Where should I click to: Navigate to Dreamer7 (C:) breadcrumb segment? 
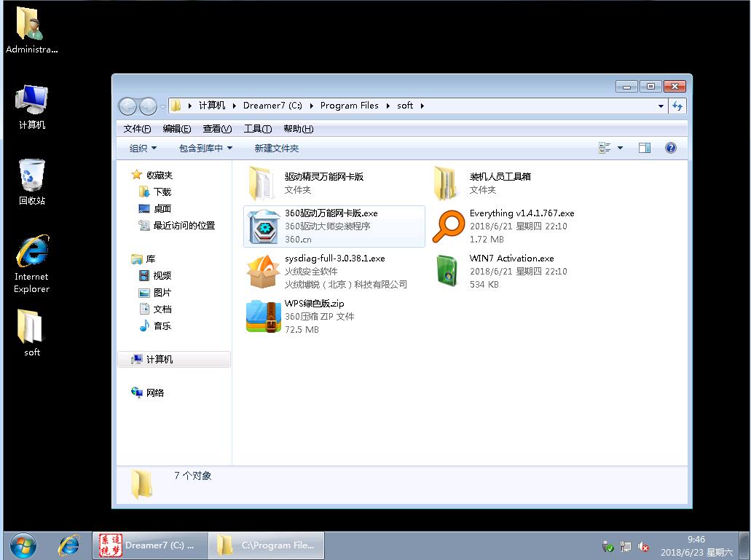tap(272, 106)
